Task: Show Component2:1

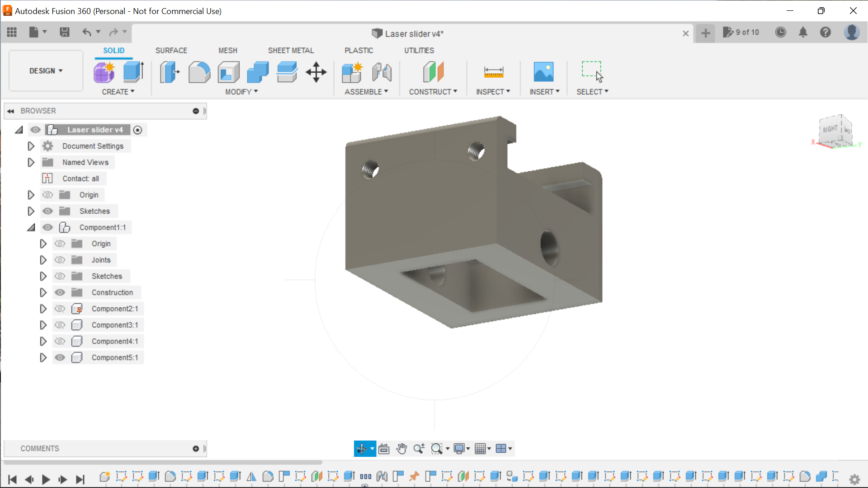Action: pos(60,309)
